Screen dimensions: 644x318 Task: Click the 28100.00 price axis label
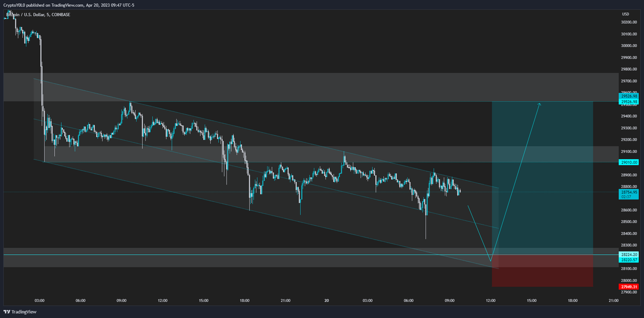pos(629,269)
